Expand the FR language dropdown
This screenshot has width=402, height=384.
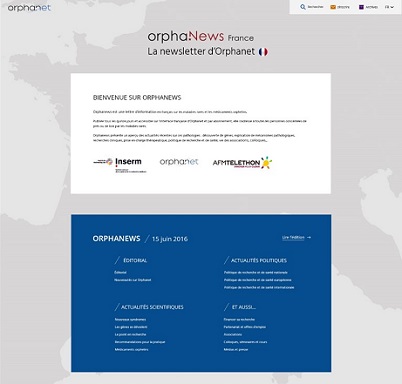[389, 7]
